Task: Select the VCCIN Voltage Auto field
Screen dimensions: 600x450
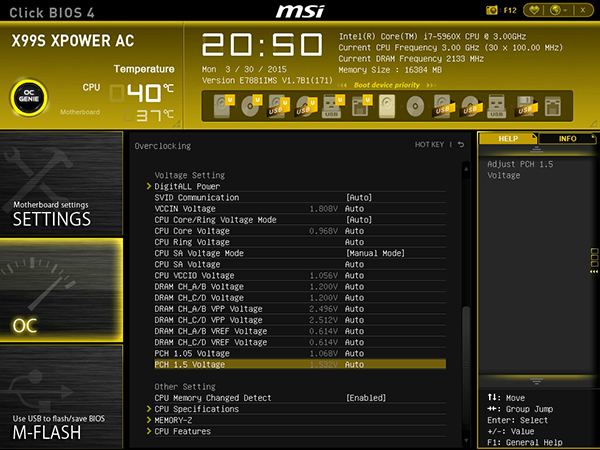Action: (x=354, y=209)
